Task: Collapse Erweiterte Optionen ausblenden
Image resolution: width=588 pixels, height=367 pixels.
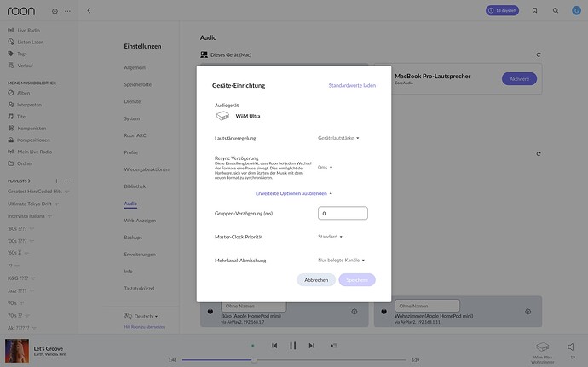Action: click(x=294, y=193)
